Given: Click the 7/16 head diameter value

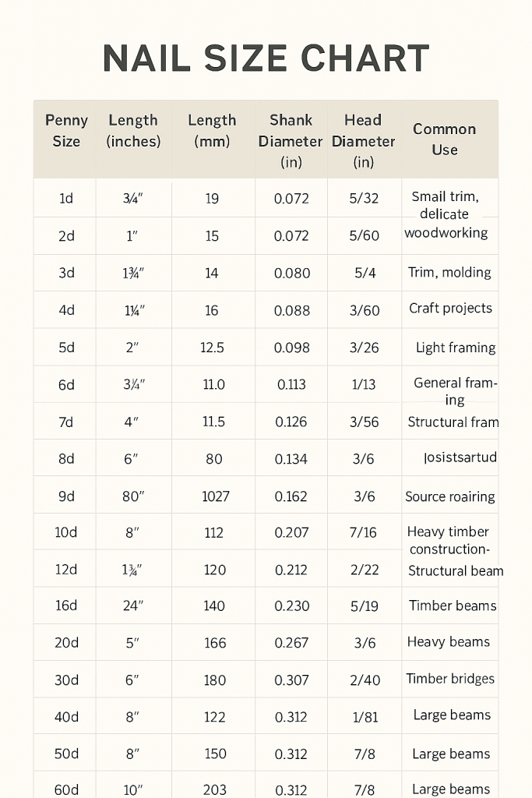Looking at the screenshot, I should click(364, 533).
